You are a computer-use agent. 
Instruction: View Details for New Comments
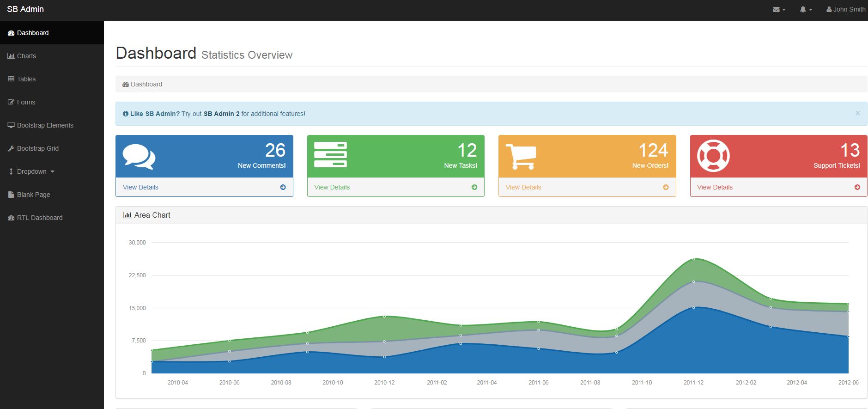point(140,187)
